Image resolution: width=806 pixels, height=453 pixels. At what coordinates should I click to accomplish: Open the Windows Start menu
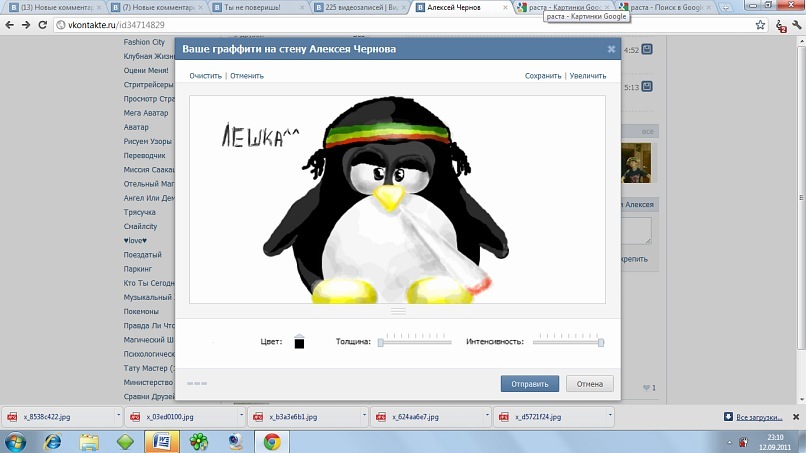click(x=14, y=442)
